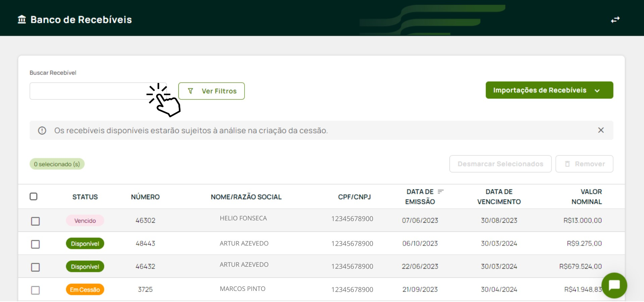
Task: Click the sort icon beside Data de Emissão
Action: (x=440, y=191)
